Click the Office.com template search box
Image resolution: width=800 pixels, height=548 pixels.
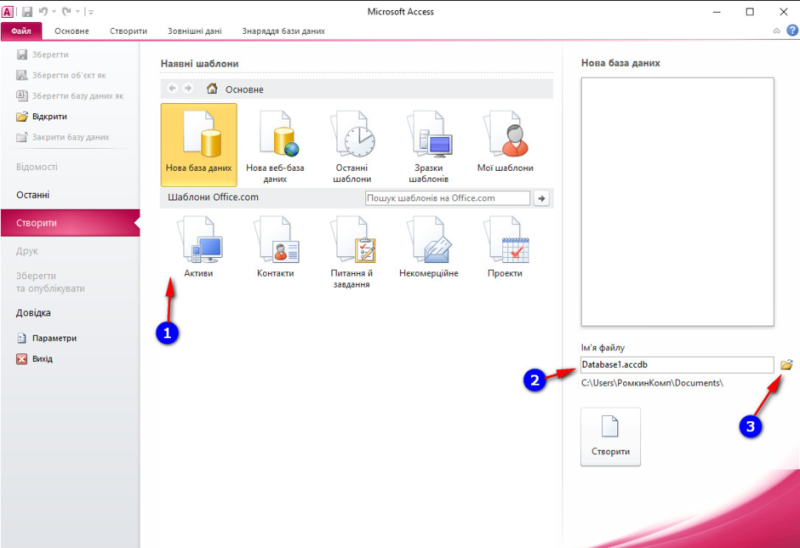click(446, 198)
